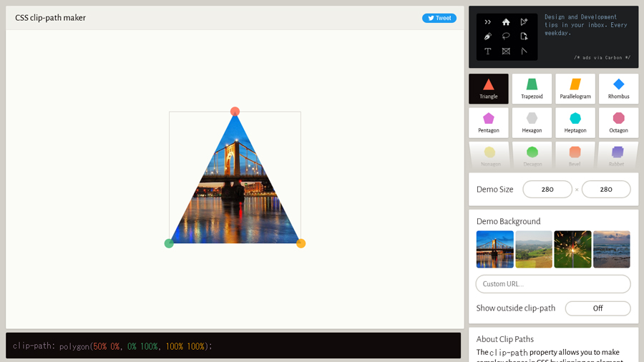Pick the Parallelogram shape

click(575, 89)
